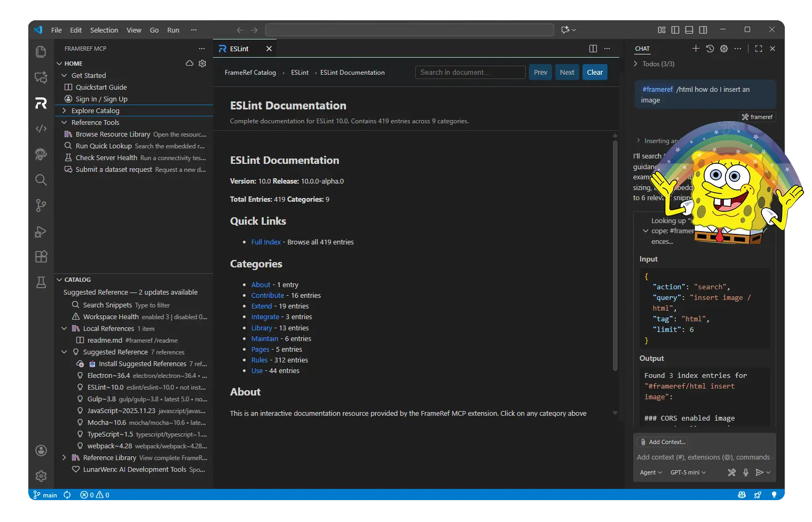The width and height of the screenshot is (812, 522).
Task: Toggle the Secondary Side Bar visibility
Action: coord(703,30)
